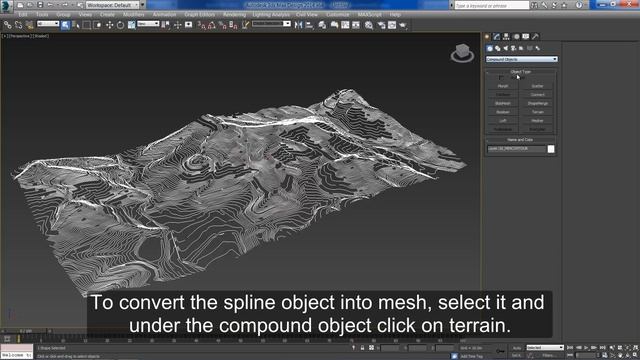Activate the Select and Scale tool
The height and width of the screenshot is (360, 640).
click(131, 25)
